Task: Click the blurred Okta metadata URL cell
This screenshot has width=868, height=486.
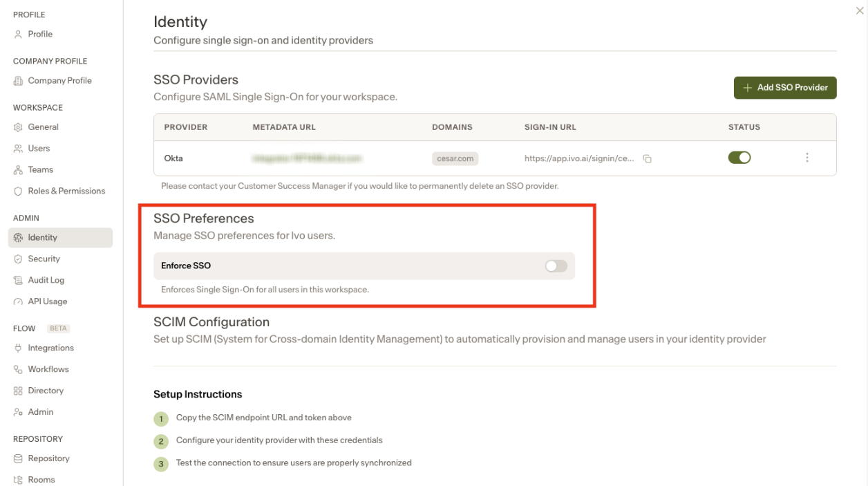Action: (x=307, y=158)
